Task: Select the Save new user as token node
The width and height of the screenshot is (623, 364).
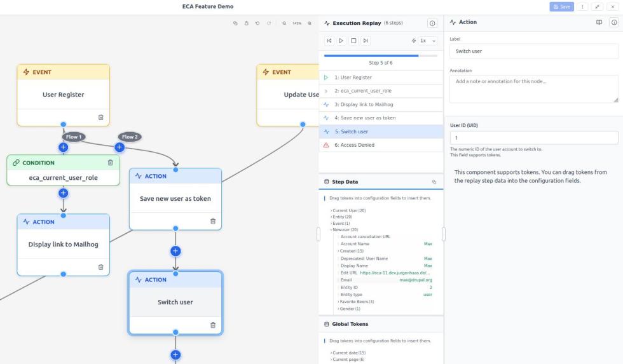Action: 175,198
